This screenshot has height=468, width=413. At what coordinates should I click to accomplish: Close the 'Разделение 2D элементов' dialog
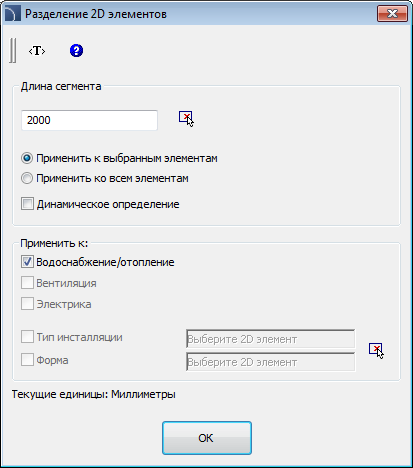(392, 14)
